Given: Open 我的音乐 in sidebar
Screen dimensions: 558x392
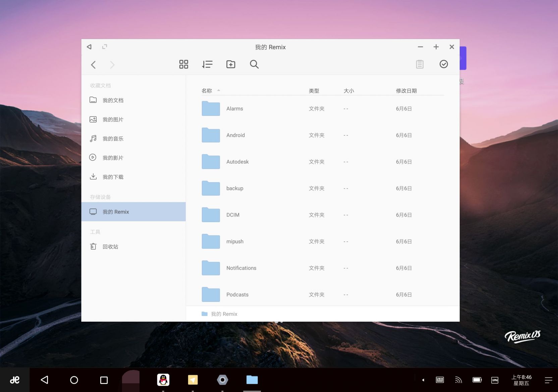Looking at the screenshot, I should 133,138.
